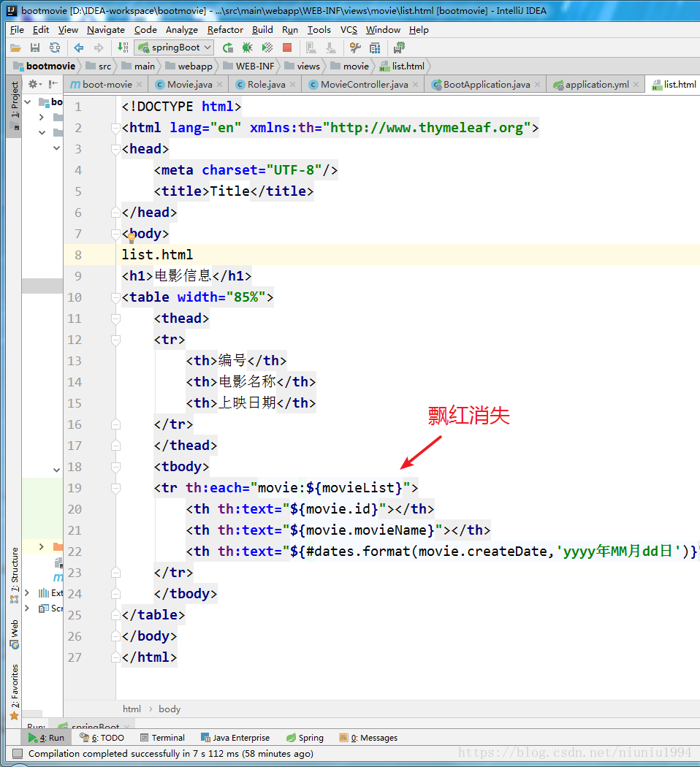Click the green Rerun springBoot icon
The height and width of the screenshot is (767, 700).
(228, 48)
